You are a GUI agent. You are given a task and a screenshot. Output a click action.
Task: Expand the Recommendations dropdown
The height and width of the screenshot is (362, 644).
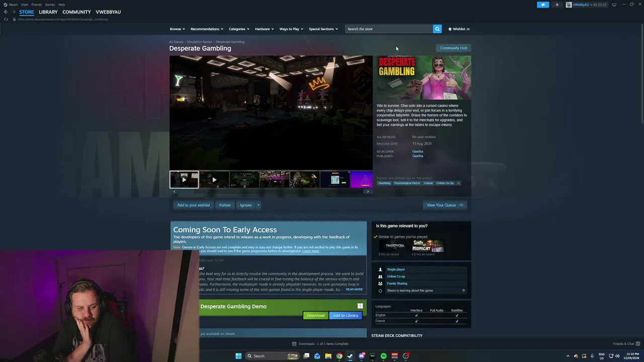[x=207, y=29]
